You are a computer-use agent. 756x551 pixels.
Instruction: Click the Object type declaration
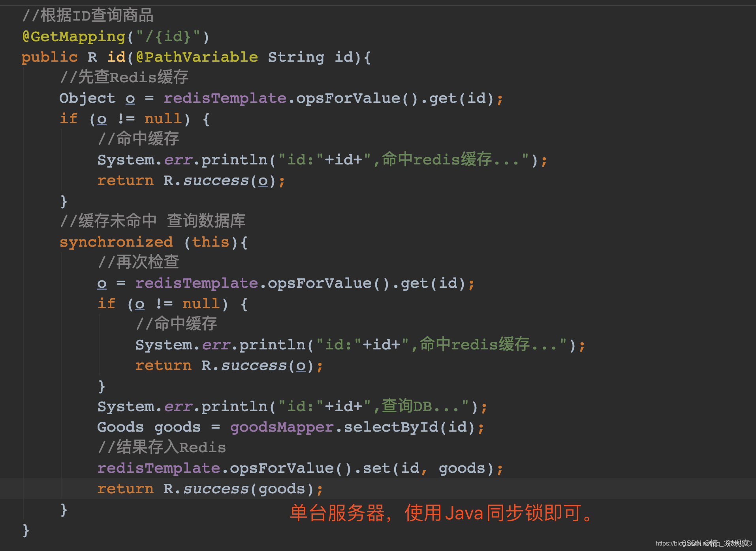pos(87,98)
